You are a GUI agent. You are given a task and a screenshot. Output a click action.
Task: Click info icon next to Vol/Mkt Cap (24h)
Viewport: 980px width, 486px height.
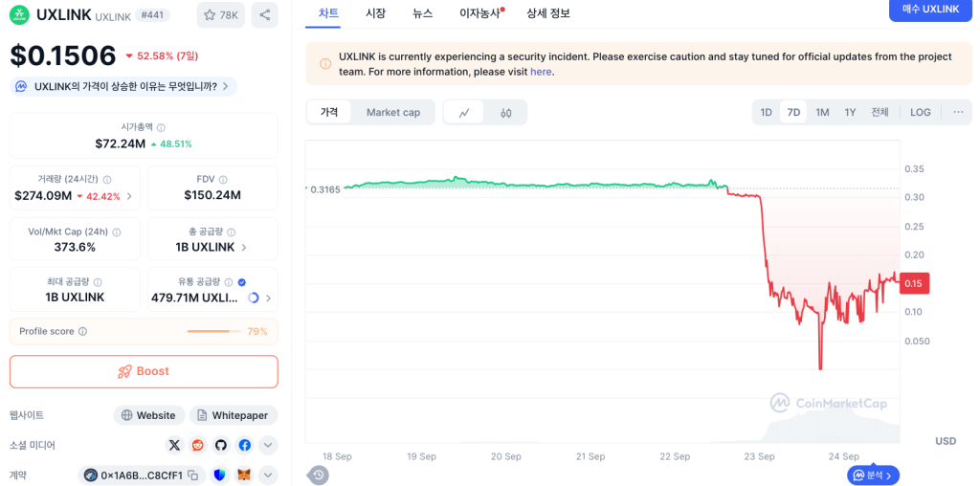pyautogui.click(x=116, y=232)
